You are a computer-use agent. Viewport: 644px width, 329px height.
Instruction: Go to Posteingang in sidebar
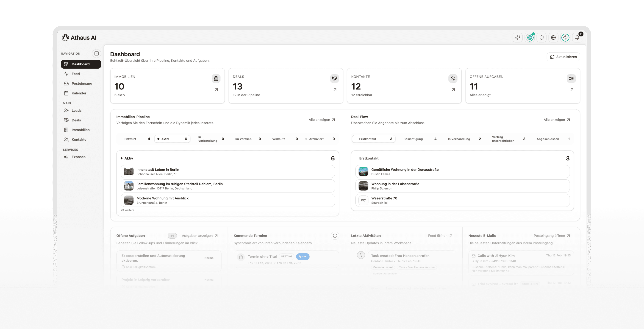coord(82,84)
